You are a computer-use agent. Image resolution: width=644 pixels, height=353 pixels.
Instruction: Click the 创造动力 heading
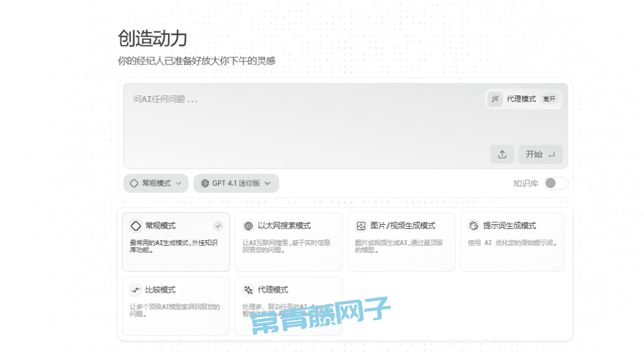153,39
